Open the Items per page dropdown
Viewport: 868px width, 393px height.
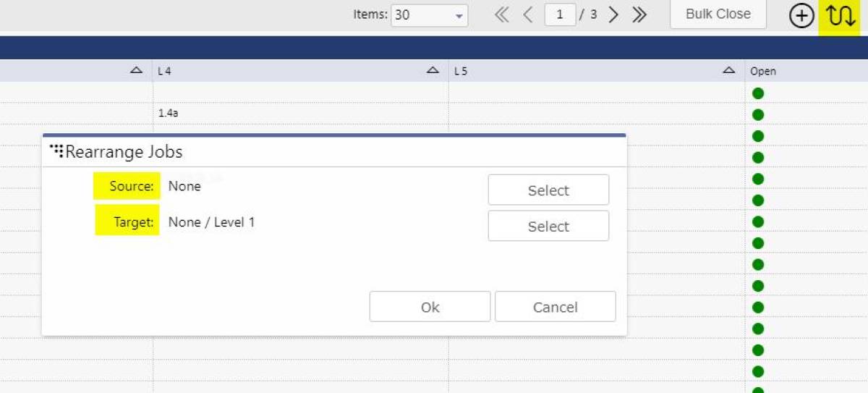tap(429, 15)
